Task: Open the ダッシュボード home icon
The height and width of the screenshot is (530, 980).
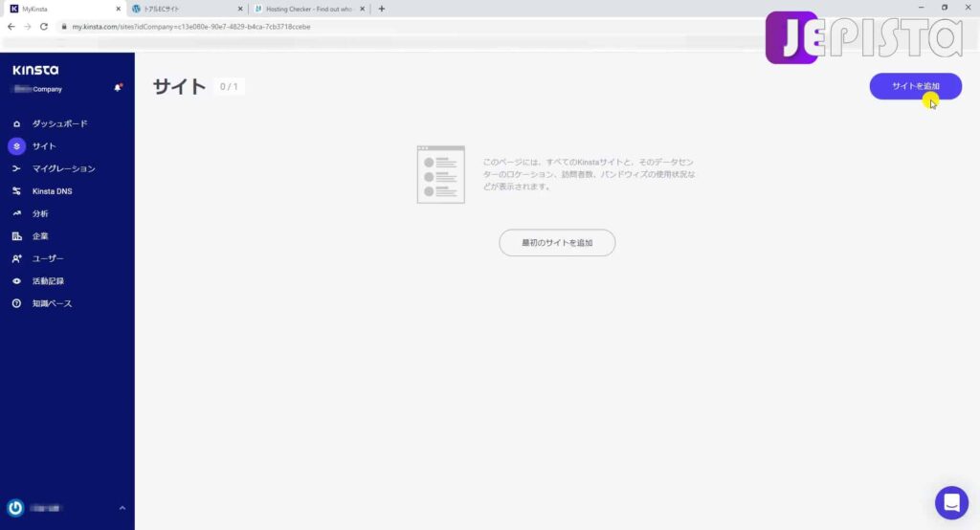Action: pyautogui.click(x=17, y=123)
